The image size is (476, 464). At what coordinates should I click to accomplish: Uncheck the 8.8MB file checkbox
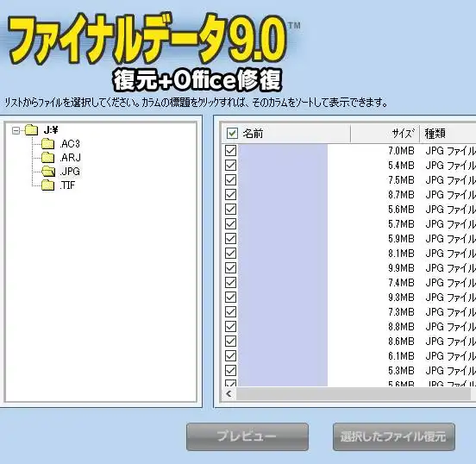coord(231,327)
